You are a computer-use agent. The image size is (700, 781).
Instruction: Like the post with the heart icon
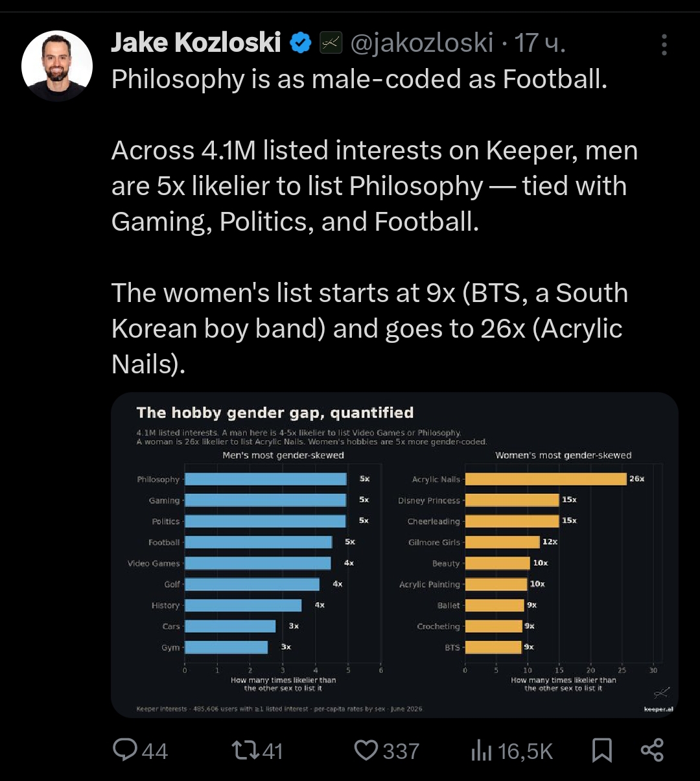[366, 751]
